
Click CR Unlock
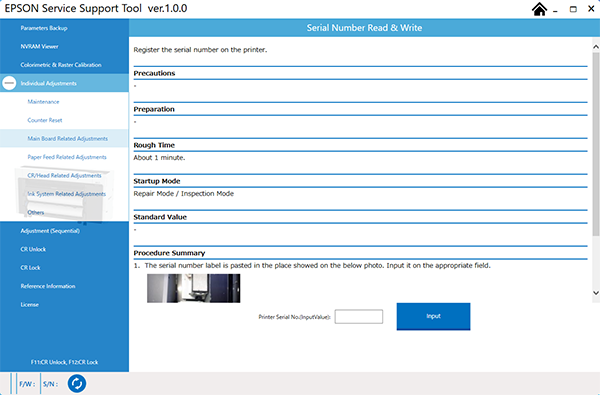click(x=33, y=249)
